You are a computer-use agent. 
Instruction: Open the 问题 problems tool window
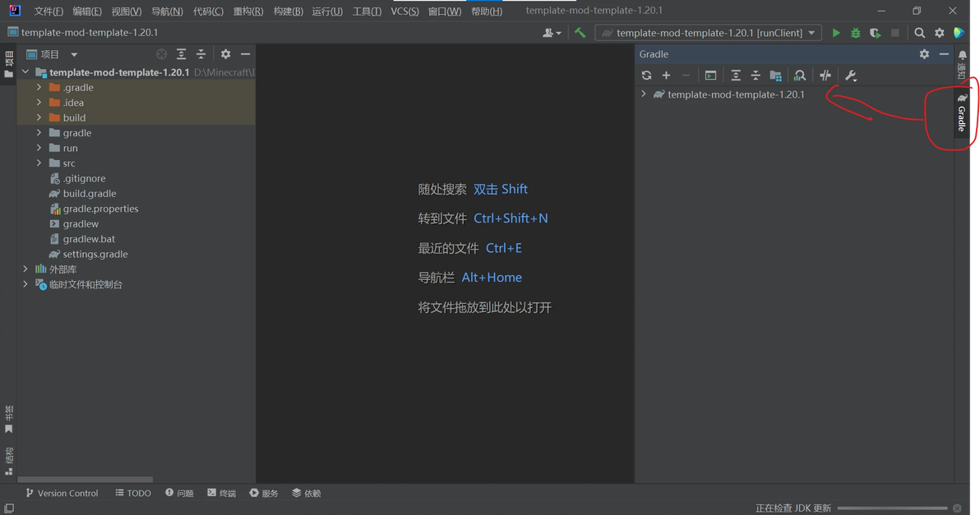pos(179,493)
